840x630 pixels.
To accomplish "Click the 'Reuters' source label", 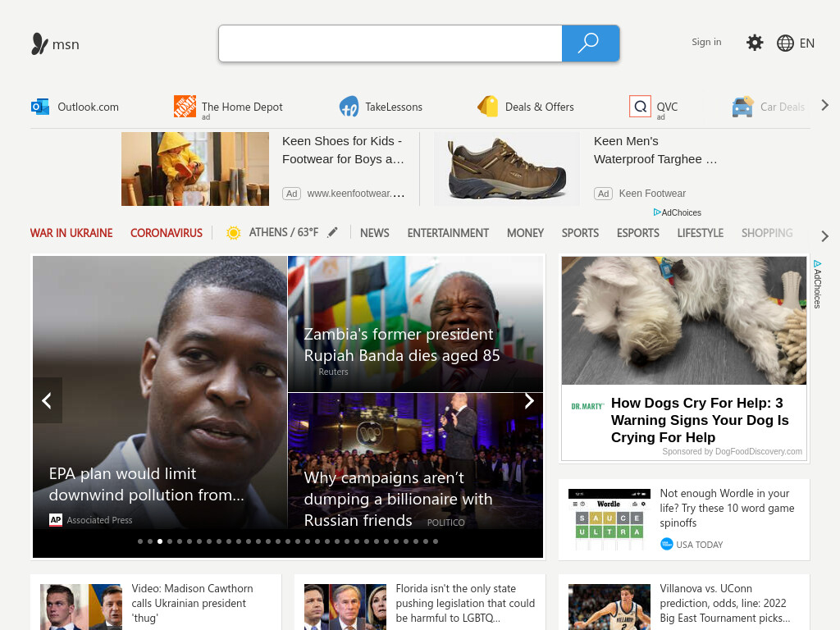I will (333, 372).
